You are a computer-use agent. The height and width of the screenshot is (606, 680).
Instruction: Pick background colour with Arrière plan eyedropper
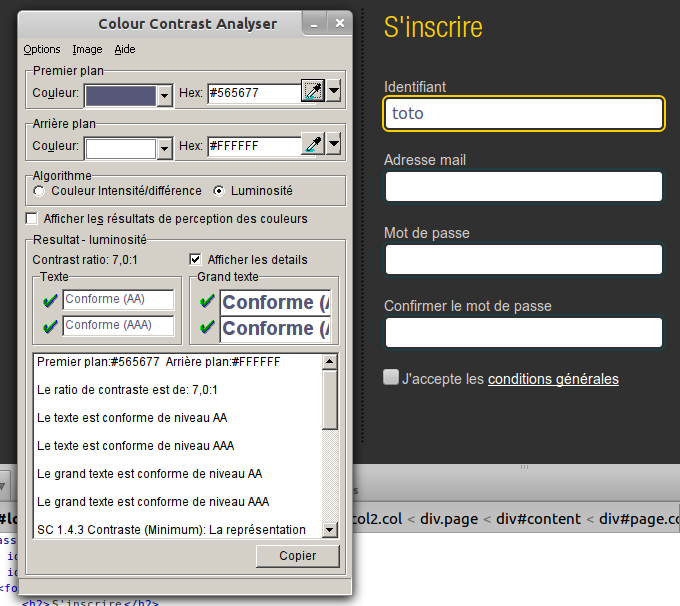(x=313, y=144)
